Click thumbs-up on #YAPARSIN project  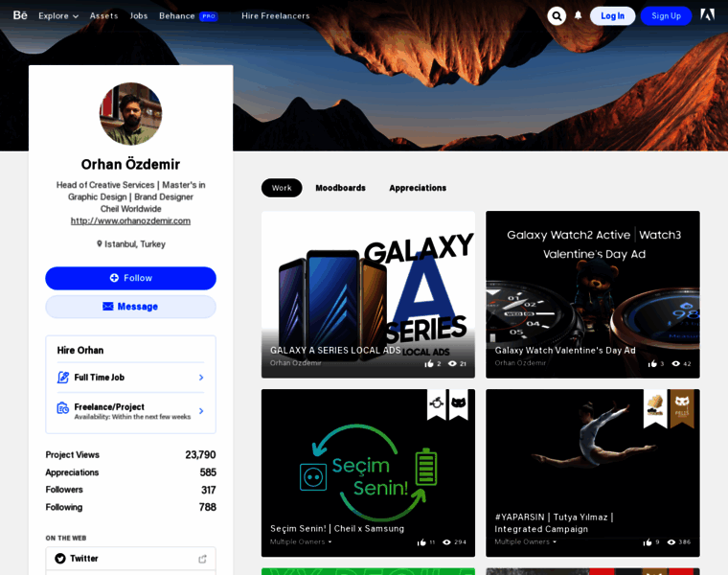tap(648, 542)
